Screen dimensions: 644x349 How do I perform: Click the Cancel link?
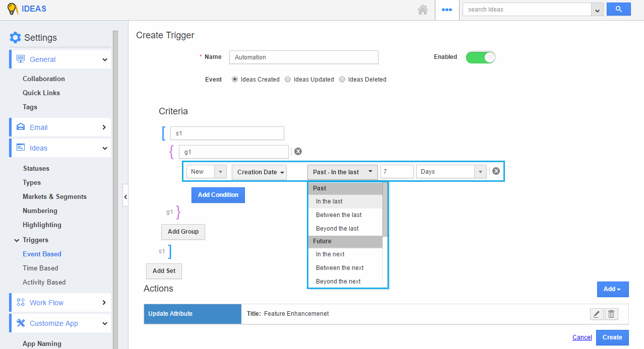[x=582, y=337]
